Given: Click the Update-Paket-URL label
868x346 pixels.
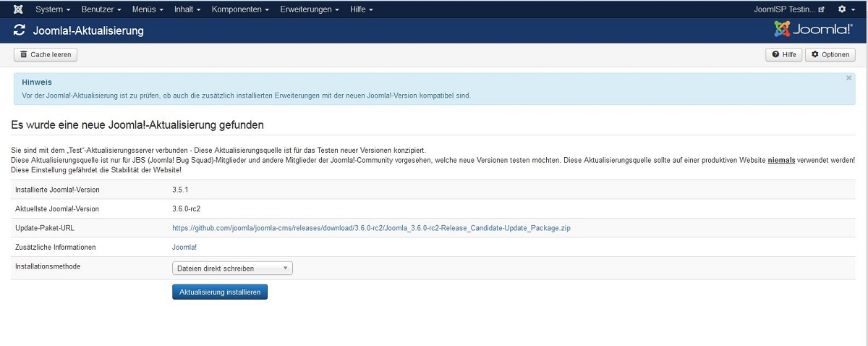Looking at the screenshot, I should tap(46, 228).
